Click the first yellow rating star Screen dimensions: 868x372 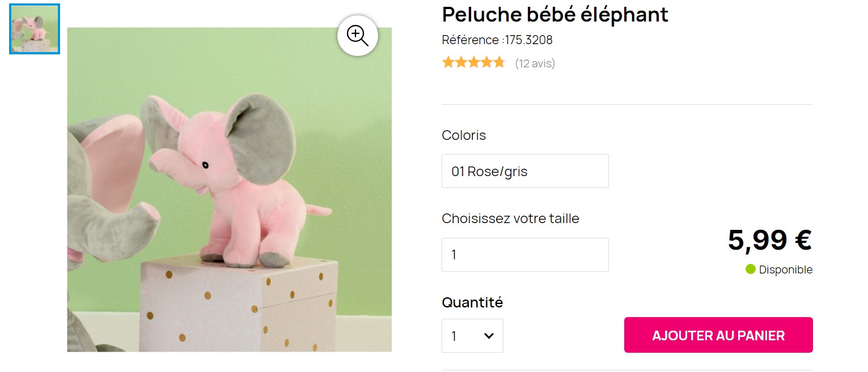pos(448,62)
